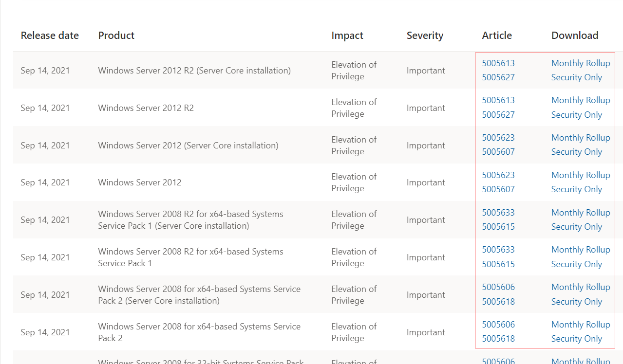The height and width of the screenshot is (364, 623).
Task: Click the release date in the plain Windows Server 2012 row
Action: click(x=45, y=182)
